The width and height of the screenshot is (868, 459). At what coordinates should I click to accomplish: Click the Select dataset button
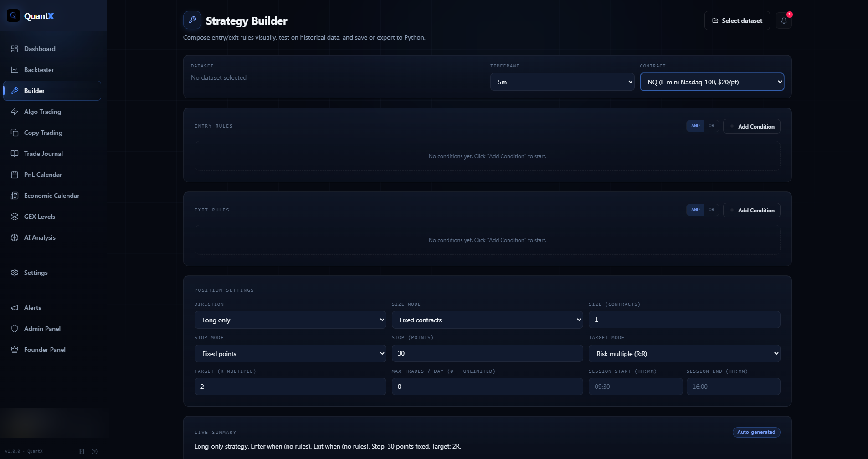click(737, 21)
